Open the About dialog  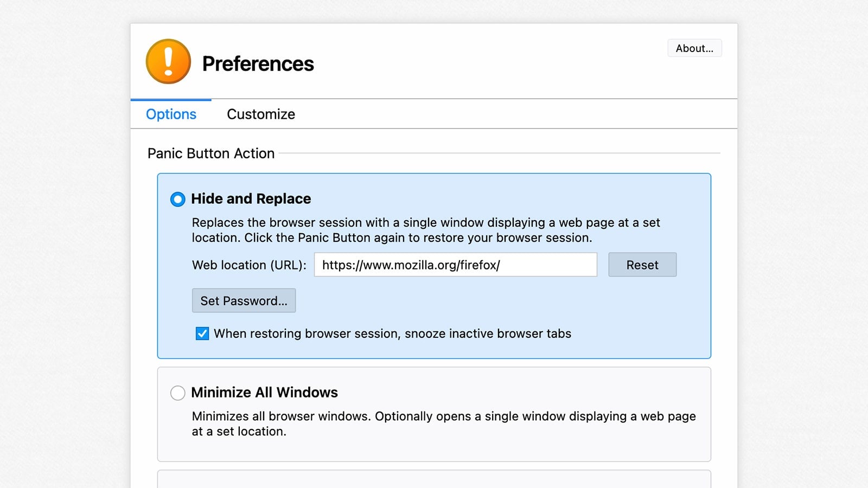(694, 48)
